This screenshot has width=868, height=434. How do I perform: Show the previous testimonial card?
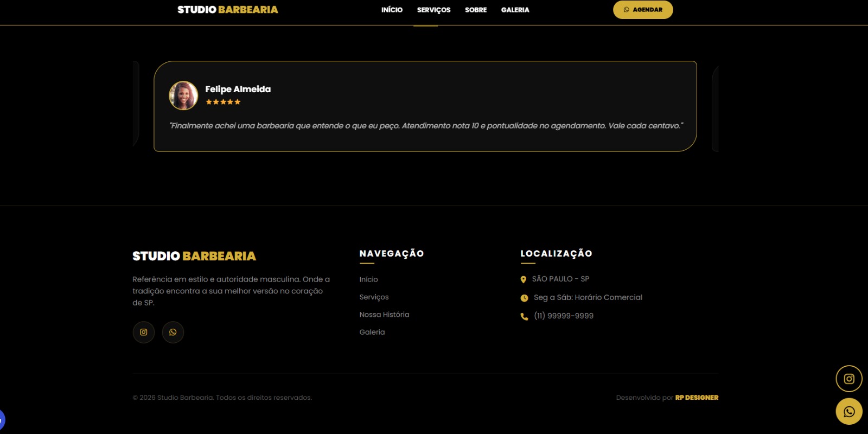pyautogui.click(x=136, y=104)
